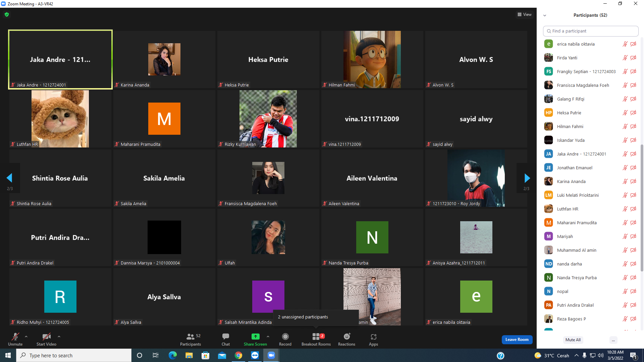Click the Zoom app taskbar icon
Viewport: 644px width, 362px height.
[x=271, y=355]
